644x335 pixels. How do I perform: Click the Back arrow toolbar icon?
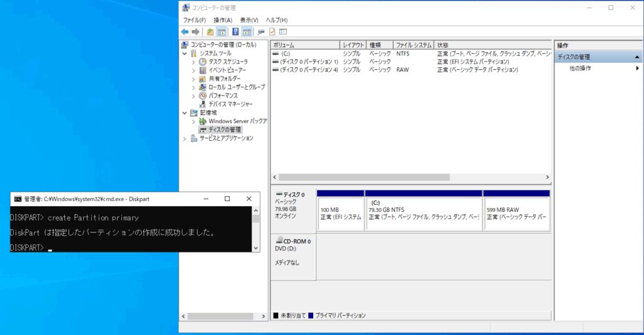[185, 31]
